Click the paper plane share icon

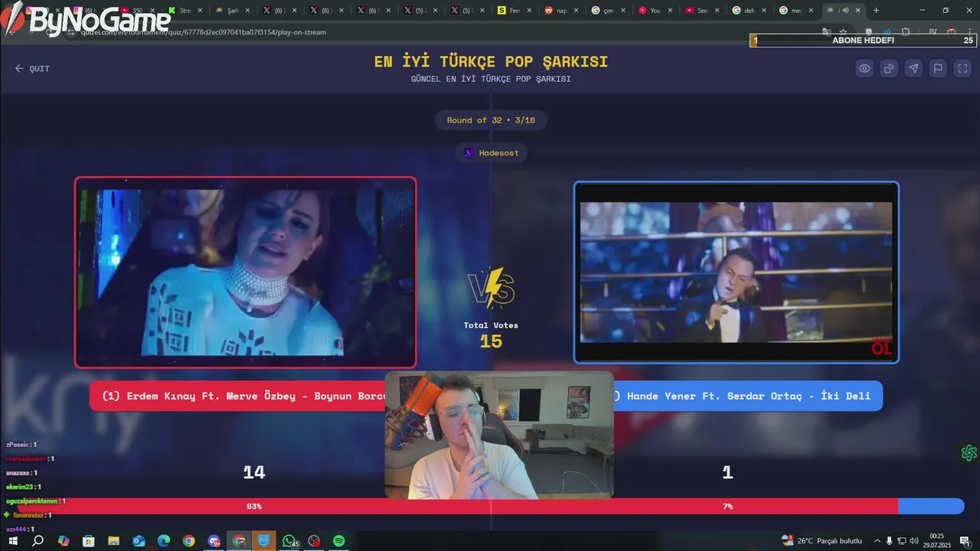tap(913, 68)
